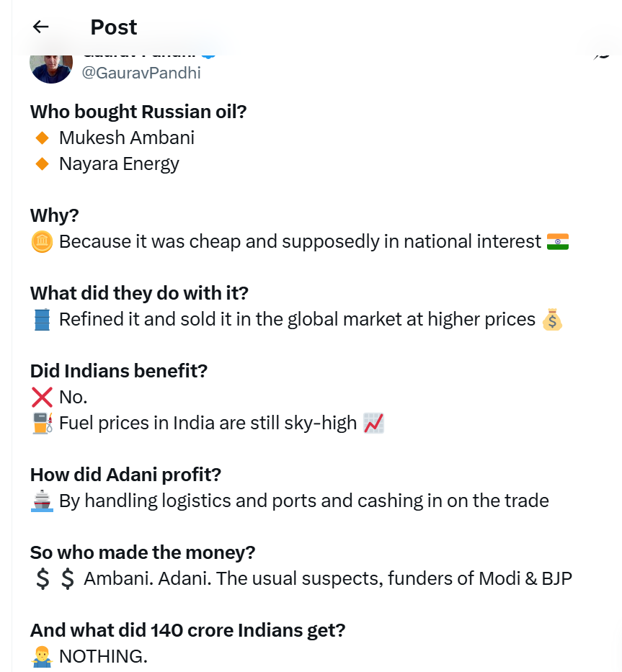Click the rising chart emoji
This screenshot has width=622, height=672.
373,423
